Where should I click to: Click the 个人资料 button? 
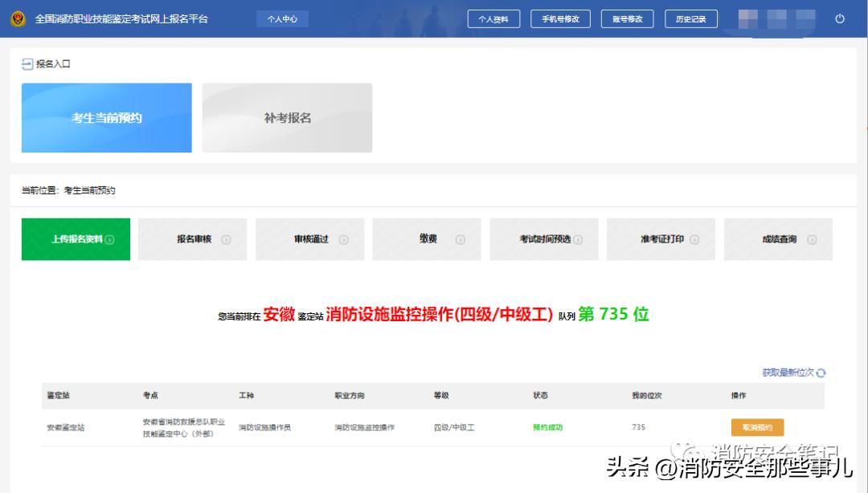[493, 18]
